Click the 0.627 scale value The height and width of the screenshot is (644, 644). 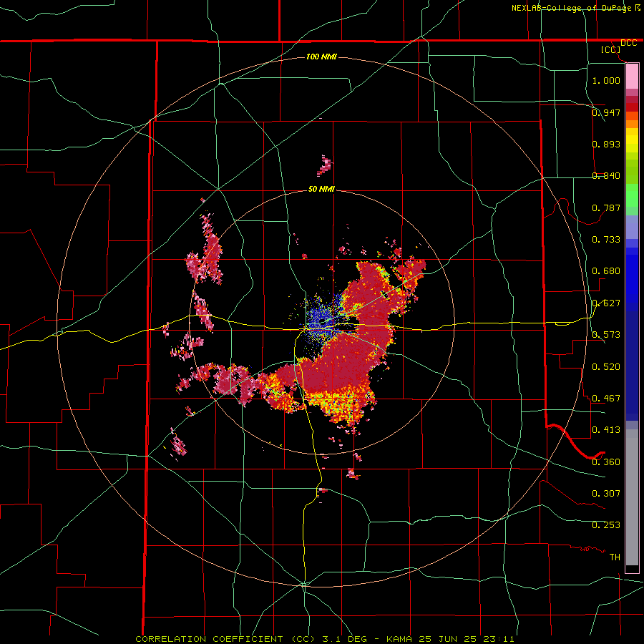[x=606, y=303]
